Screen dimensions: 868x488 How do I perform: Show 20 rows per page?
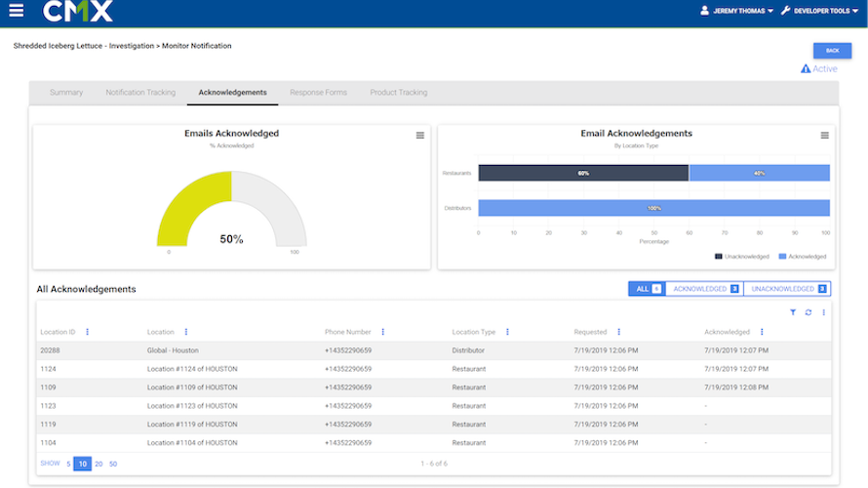tap(99, 464)
